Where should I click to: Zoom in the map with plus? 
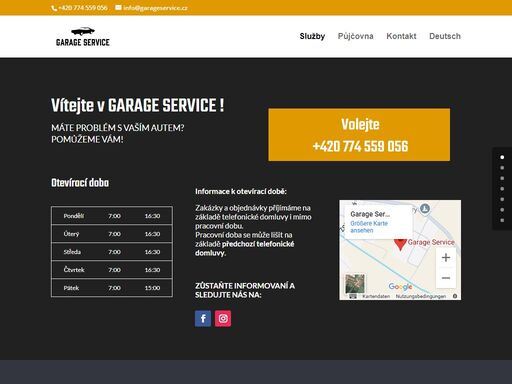tap(446, 257)
